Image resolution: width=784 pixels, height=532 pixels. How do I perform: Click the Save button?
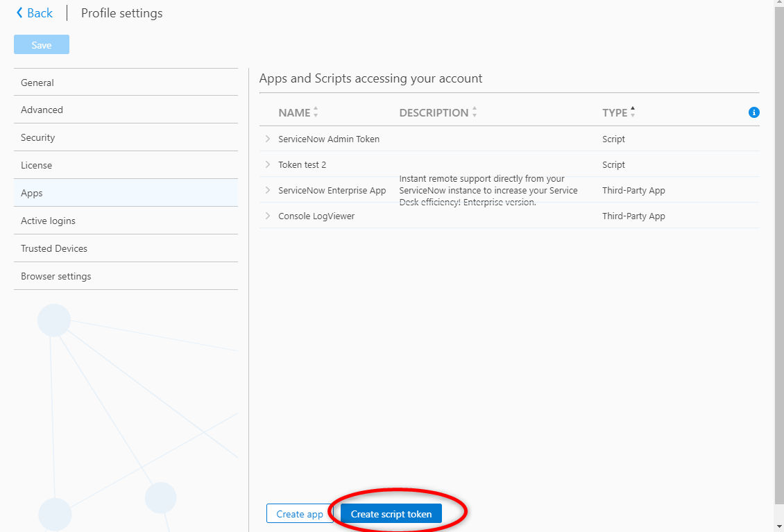tap(42, 45)
